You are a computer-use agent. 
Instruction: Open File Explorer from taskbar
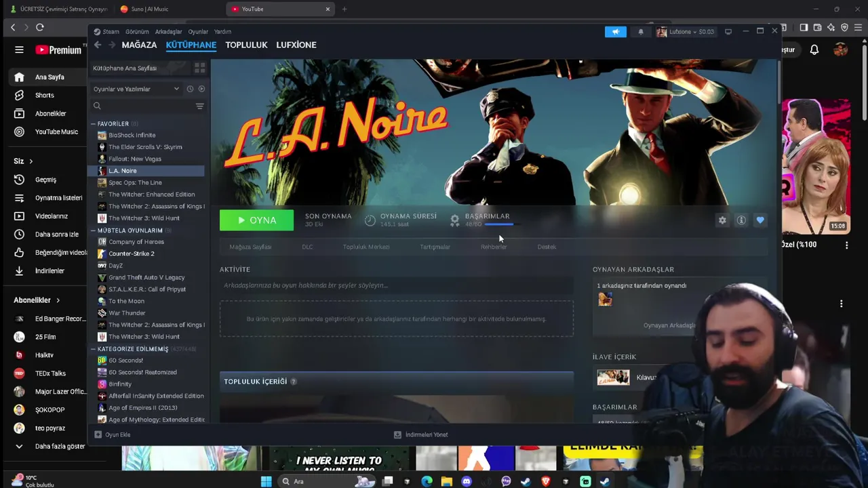pyautogui.click(x=446, y=481)
